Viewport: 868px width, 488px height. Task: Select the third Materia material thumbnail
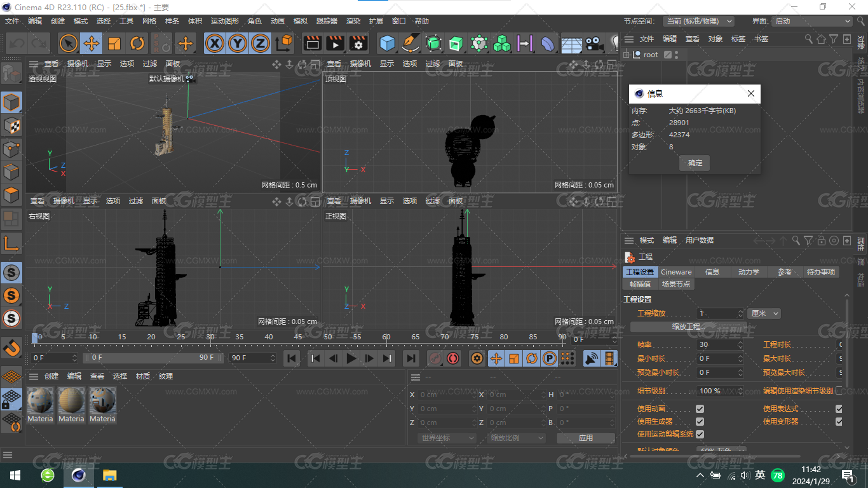tap(102, 405)
